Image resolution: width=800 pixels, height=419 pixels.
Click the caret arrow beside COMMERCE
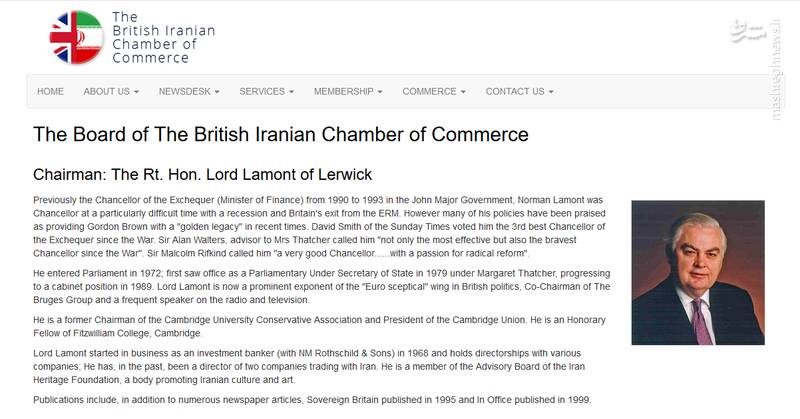pyautogui.click(x=463, y=92)
